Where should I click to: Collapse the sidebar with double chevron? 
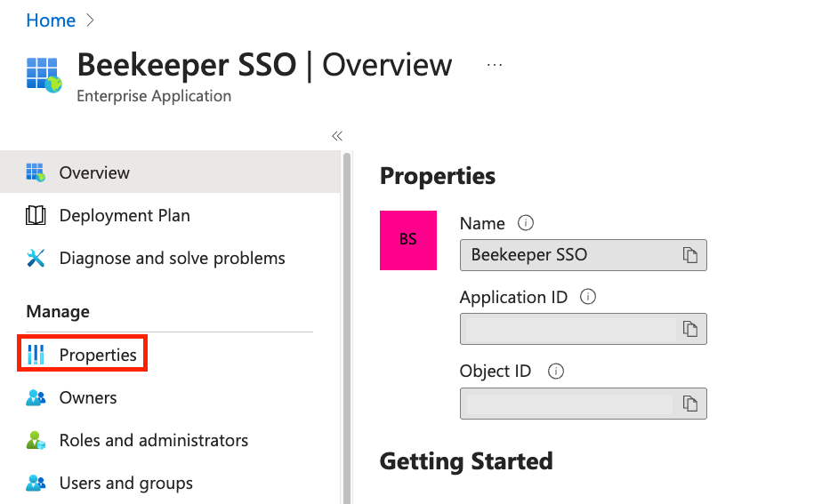click(337, 136)
